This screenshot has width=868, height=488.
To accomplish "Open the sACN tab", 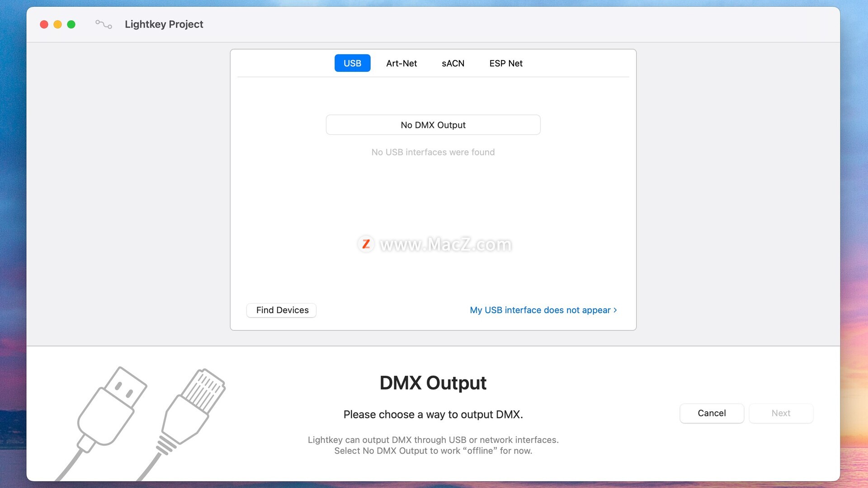I will 453,63.
